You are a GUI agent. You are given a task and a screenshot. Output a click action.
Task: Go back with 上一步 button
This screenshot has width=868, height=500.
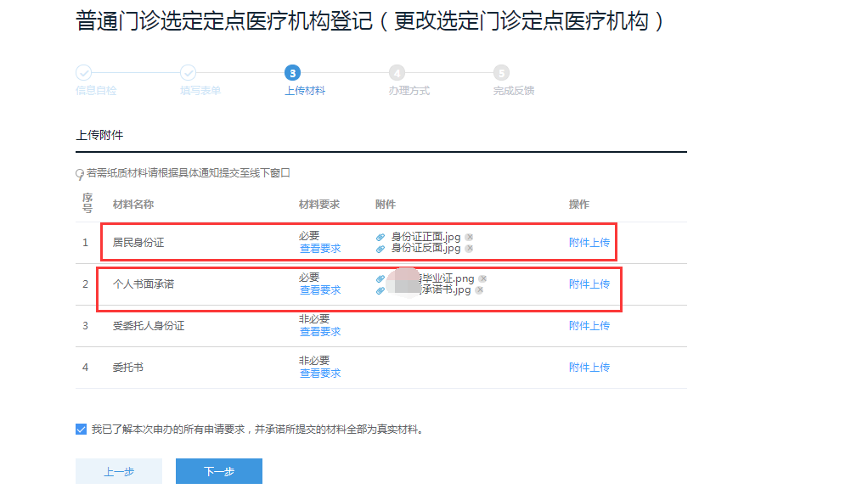(x=119, y=471)
